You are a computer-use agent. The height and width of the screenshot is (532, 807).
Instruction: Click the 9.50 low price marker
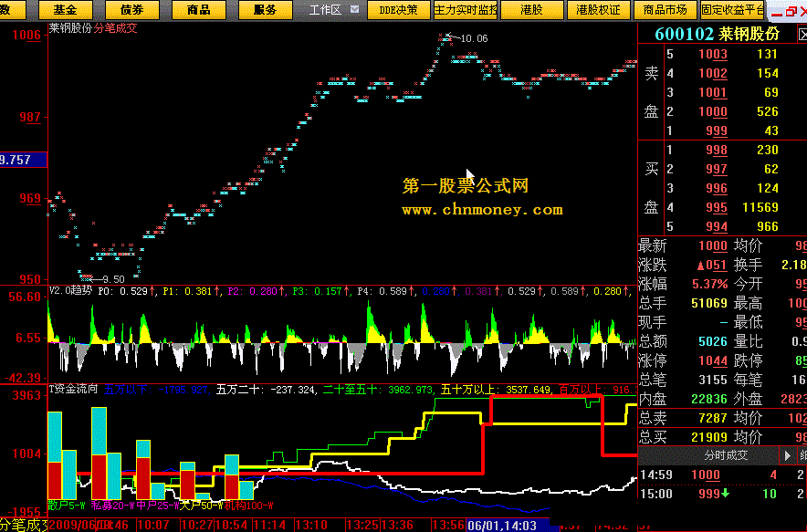click(113, 279)
